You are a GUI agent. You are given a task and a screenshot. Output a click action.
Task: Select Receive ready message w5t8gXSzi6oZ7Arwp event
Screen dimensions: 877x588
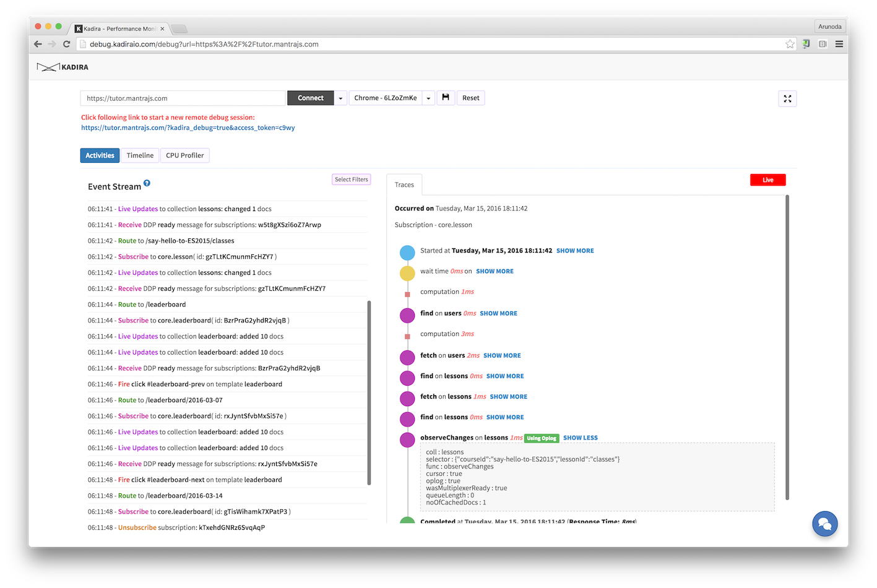click(x=227, y=225)
